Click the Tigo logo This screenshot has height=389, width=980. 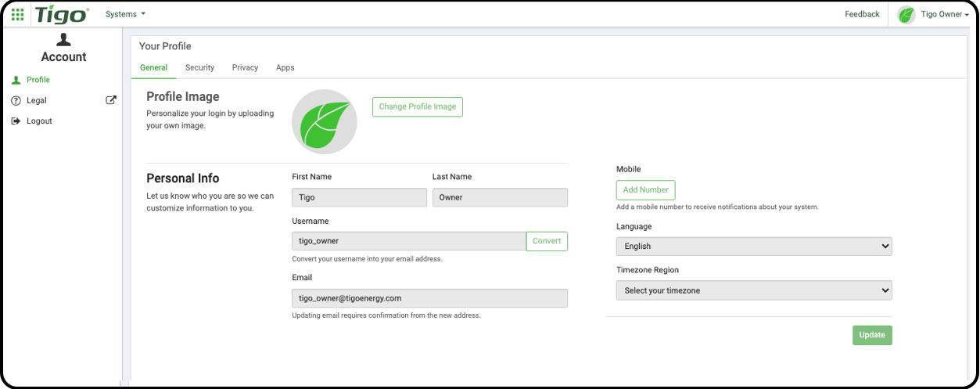(62, 14)
